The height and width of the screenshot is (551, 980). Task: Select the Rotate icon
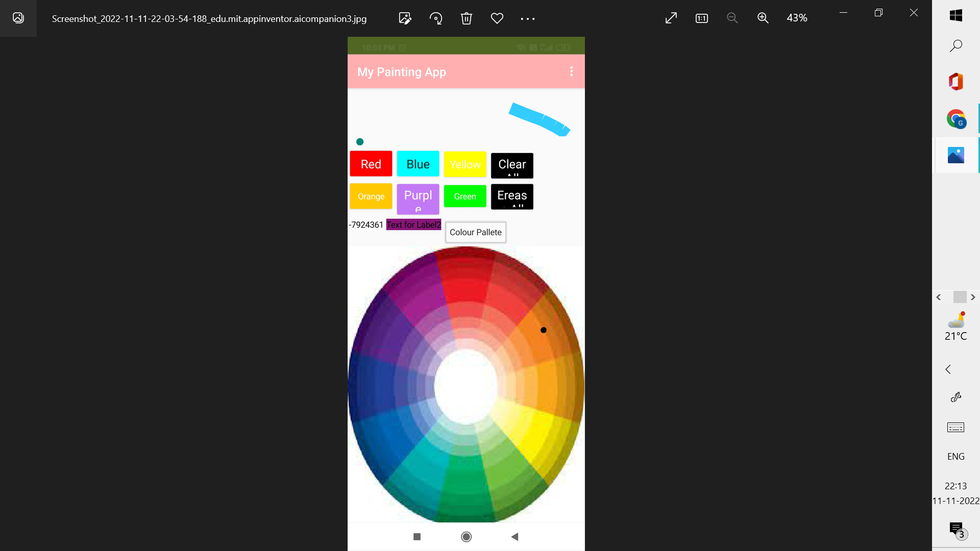pos(435,18)
